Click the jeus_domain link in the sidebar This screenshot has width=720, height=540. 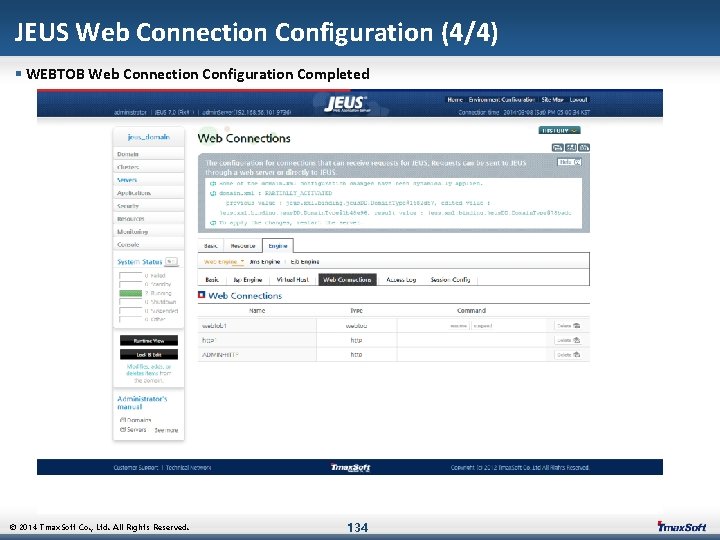click(x=148, y=137)
